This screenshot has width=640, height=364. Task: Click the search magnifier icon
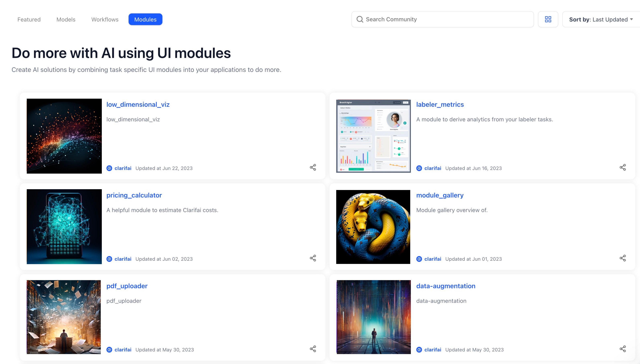click(x=359, y=19)
